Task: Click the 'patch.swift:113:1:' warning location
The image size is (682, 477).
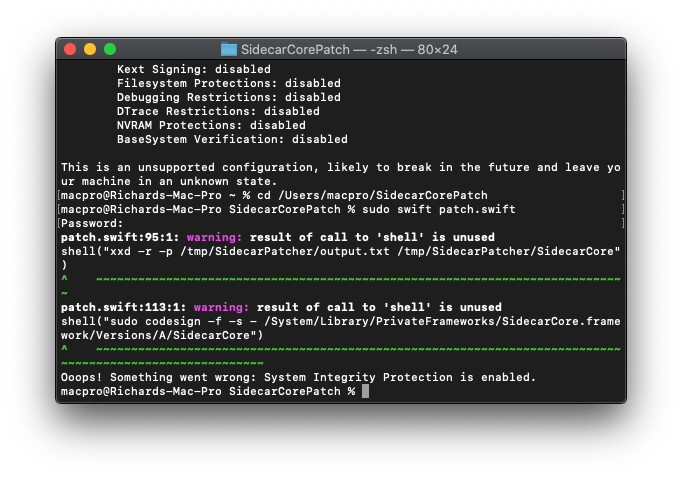Action: (124, 307)
